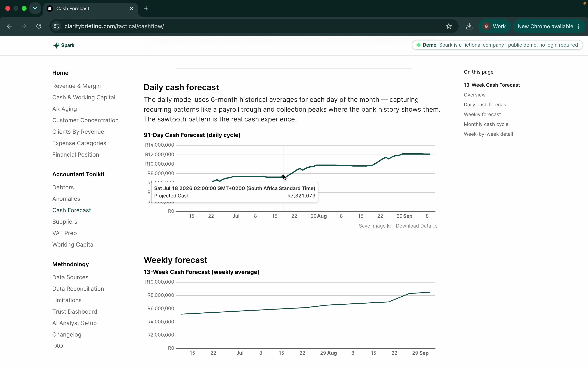Open site information icon in address bar
The height and width of the screenshot is (368, 588).
pos(56,26)
